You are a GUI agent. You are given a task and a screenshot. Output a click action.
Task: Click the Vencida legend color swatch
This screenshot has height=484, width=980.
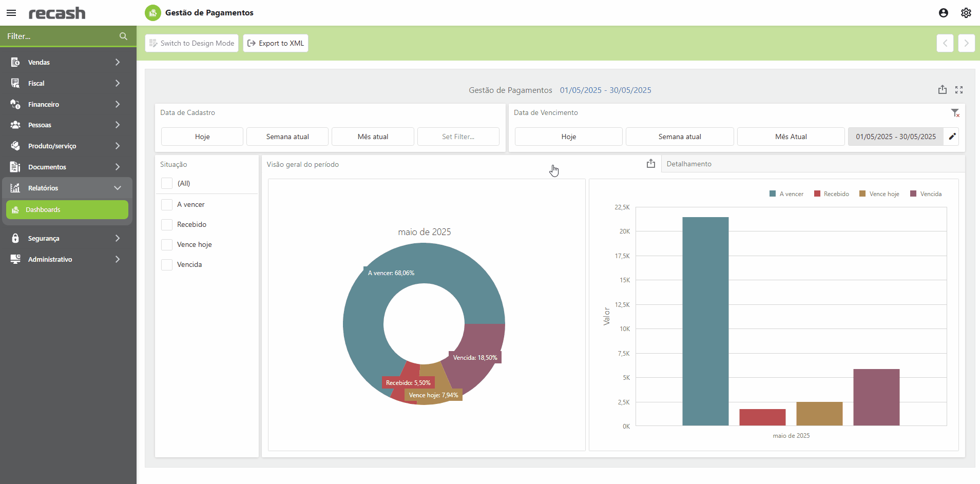[x=913, y=194]
